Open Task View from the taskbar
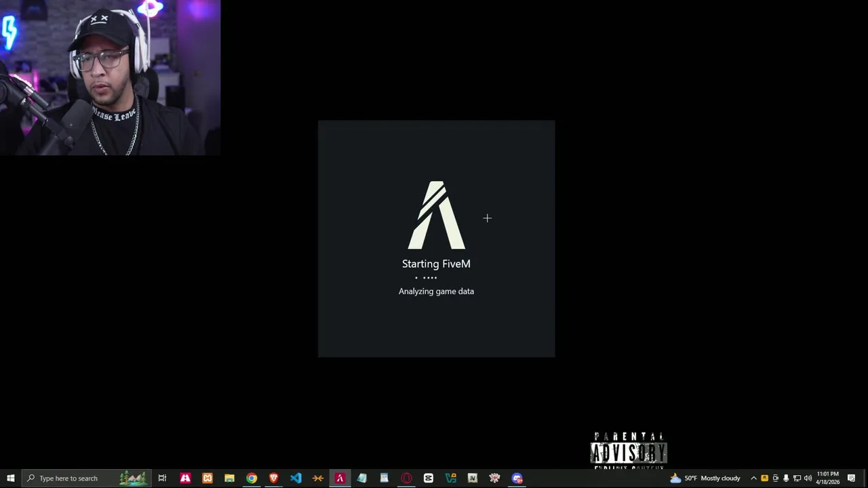The width and height of the screenshot is (868, 488). coord(162,478)
